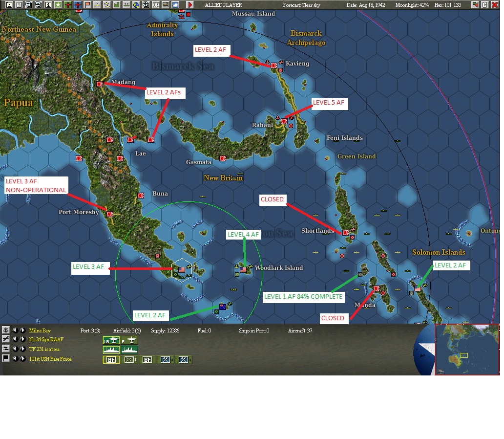The image size is (504, 439).
Task: Click the Japanese base marker at Madang
Action: [100, 84]
